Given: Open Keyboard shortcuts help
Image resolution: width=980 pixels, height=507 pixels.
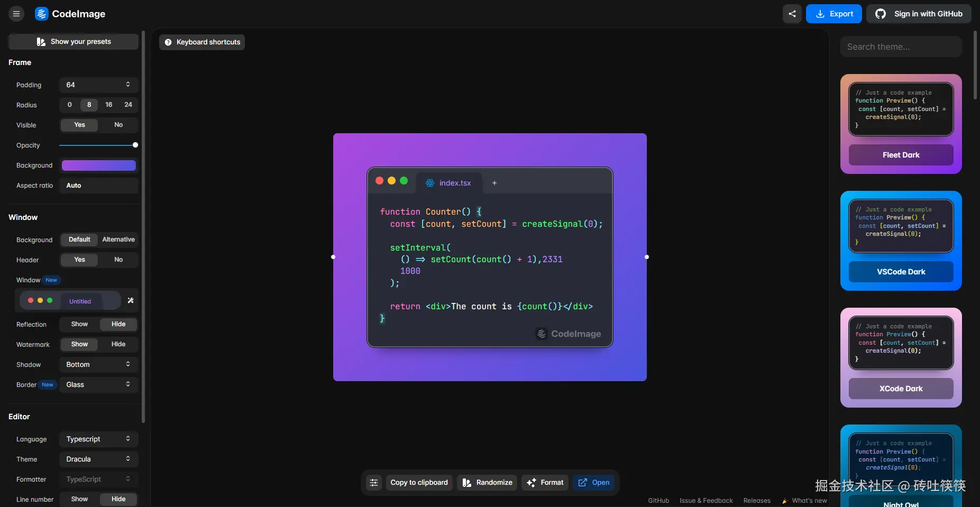Looking at the screenshot, I should click(202, 42).
